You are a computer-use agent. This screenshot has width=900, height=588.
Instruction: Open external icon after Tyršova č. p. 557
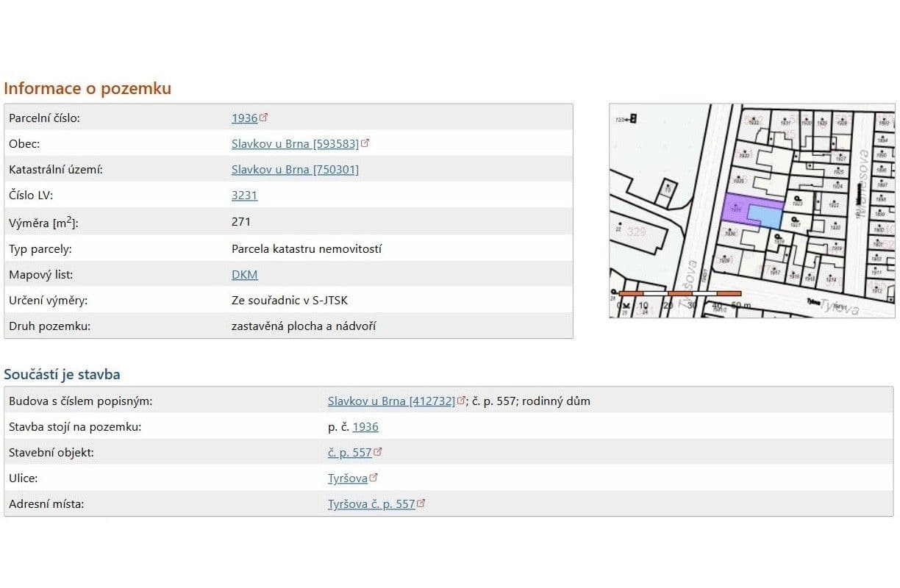click(x=421, y=503)
